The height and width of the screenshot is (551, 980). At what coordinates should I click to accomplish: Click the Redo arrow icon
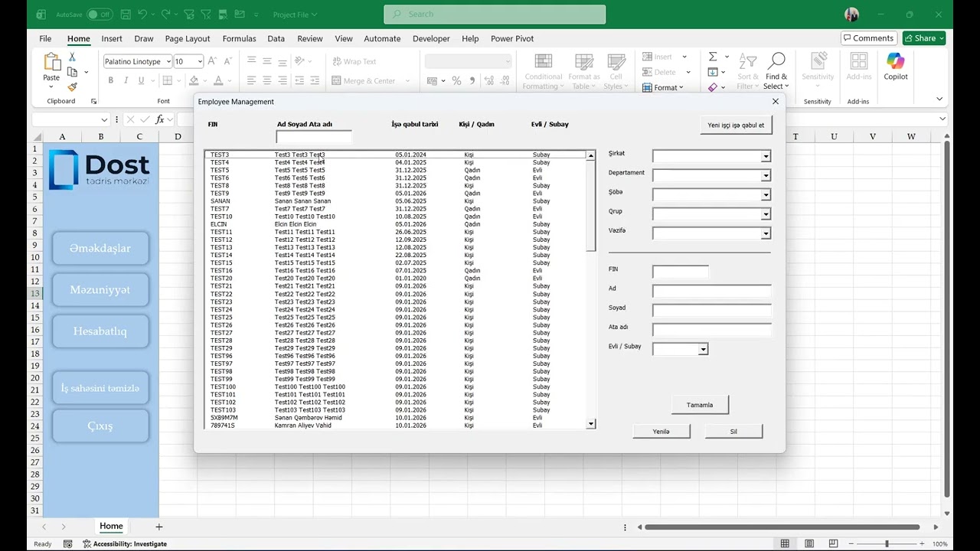point(166,14)
